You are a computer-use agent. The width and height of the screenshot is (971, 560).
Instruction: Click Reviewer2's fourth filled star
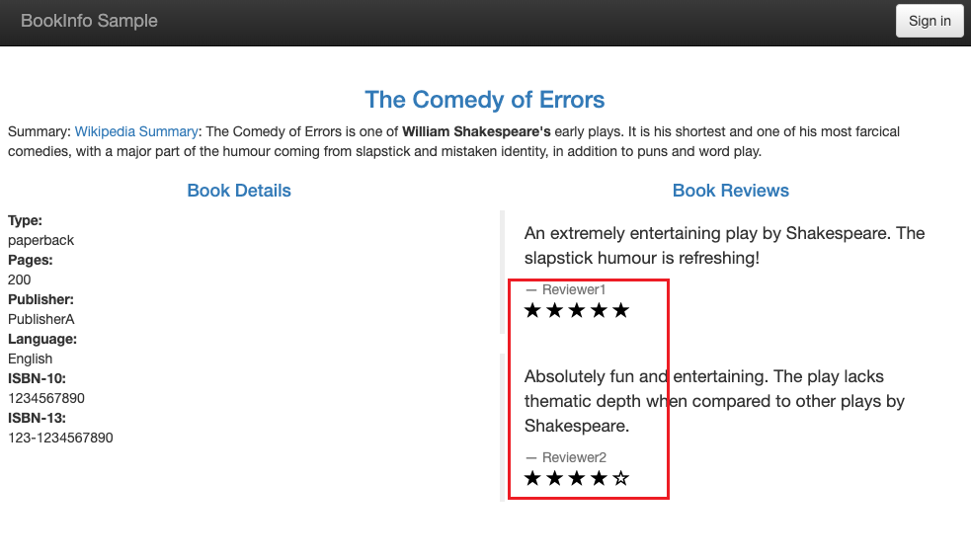click(599, 478)
